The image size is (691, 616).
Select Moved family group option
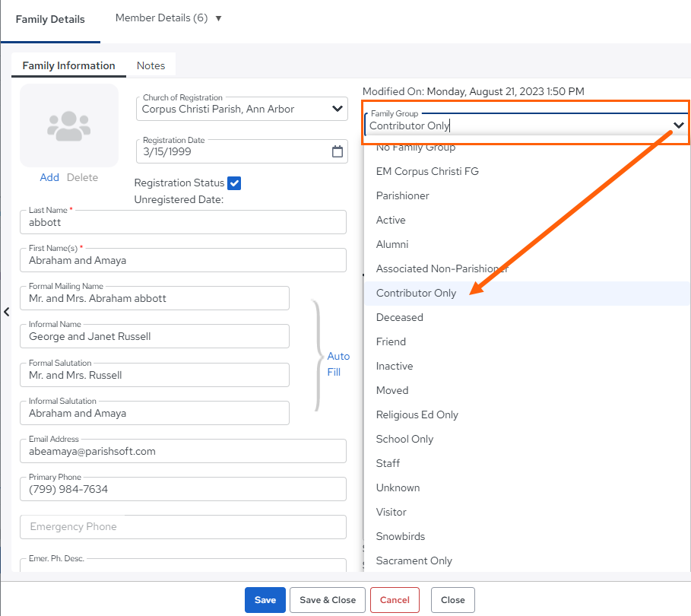pyautogui.click(x=527, y=390)
